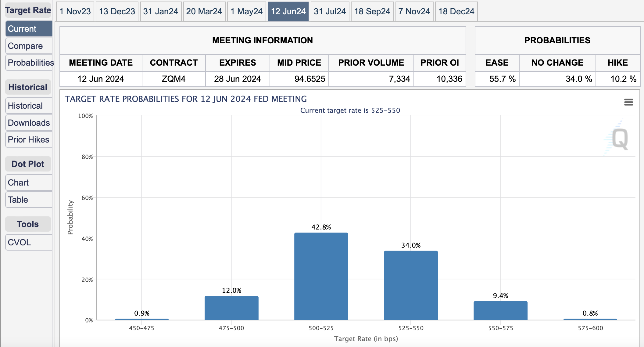The image size is (644, 347).
Task: Switch to 7 Nov24 meeting tab
Action: [414, 12]
